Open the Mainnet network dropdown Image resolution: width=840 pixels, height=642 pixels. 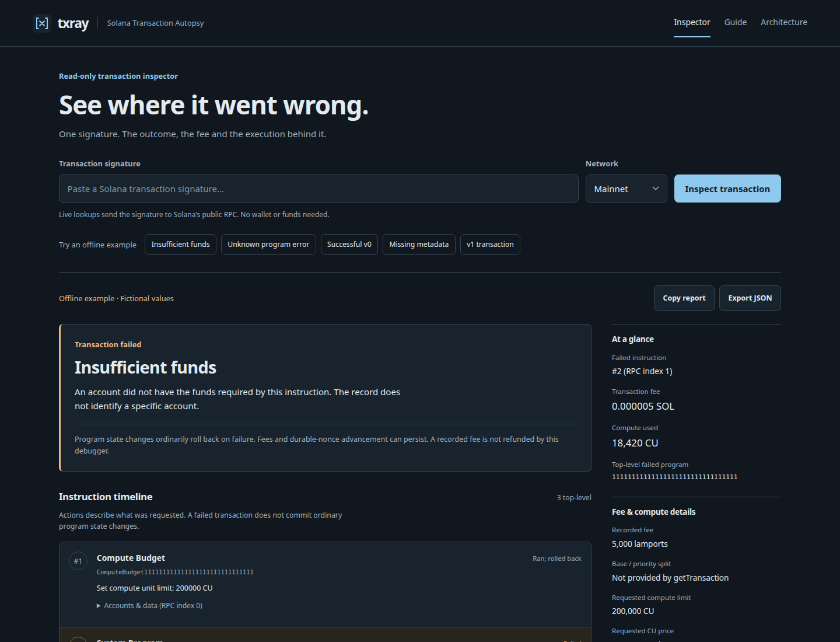point(626,189)
